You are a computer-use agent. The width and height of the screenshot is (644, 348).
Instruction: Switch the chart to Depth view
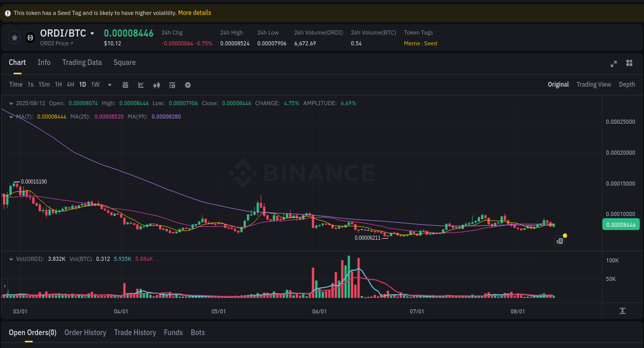(626, 84)
